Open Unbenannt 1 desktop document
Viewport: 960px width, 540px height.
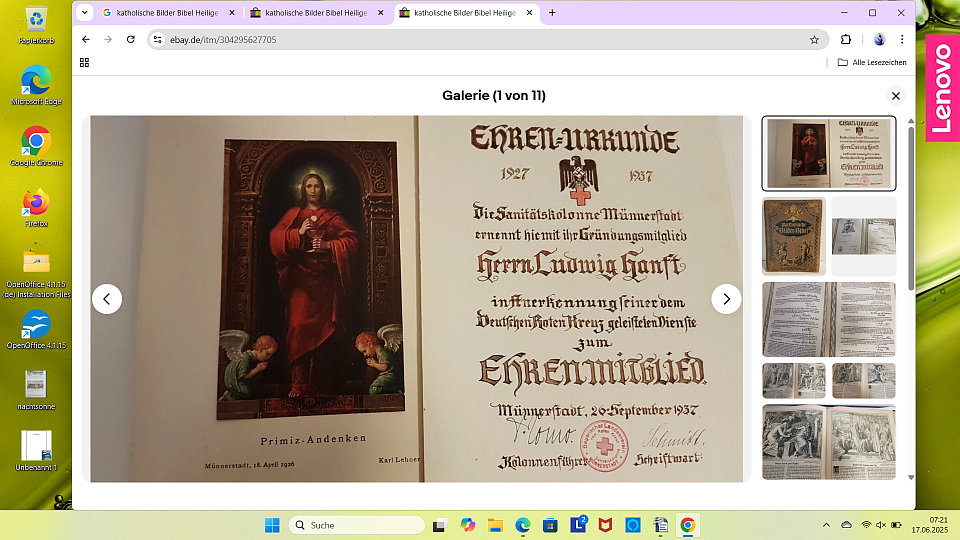pos(36,451)
